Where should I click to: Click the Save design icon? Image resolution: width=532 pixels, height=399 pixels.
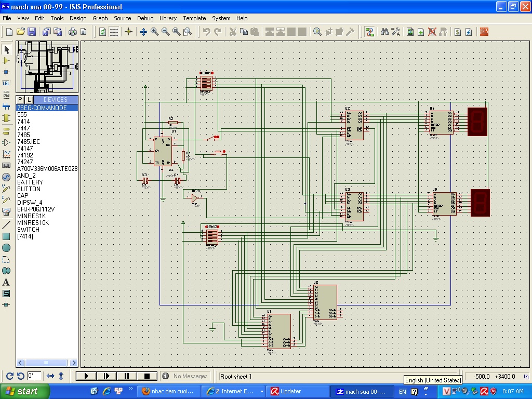point(32,32)
